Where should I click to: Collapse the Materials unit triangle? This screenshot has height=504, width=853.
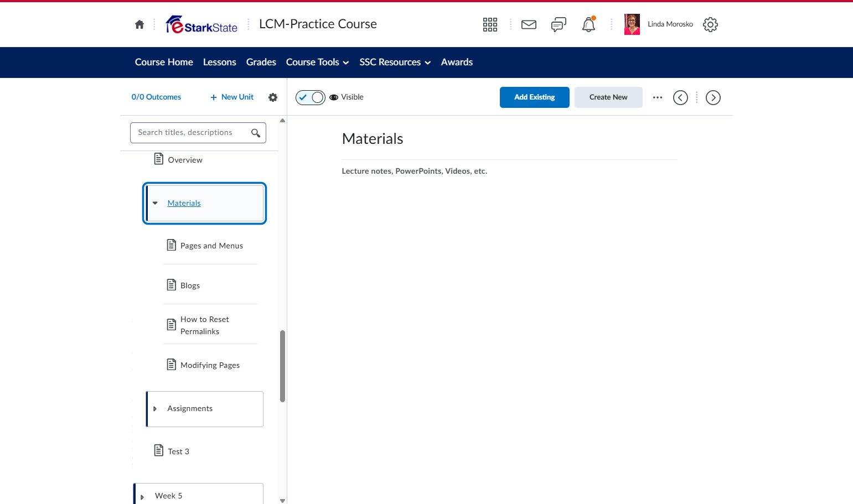pos(155,203)
